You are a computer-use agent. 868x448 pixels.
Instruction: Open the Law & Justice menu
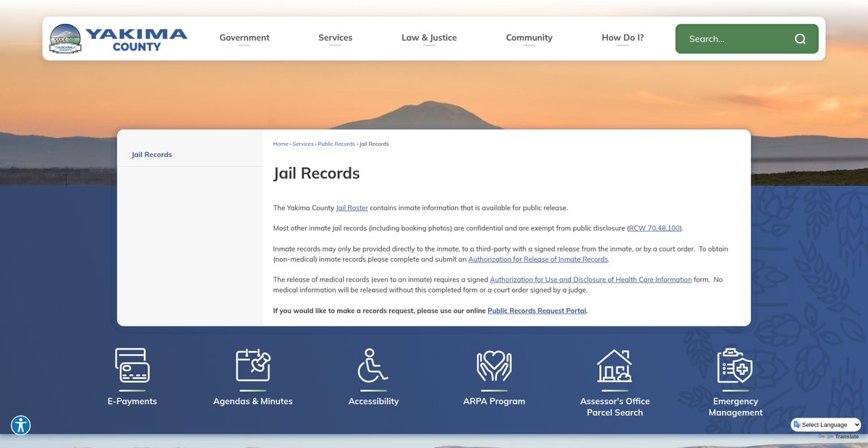coord(430,38)
